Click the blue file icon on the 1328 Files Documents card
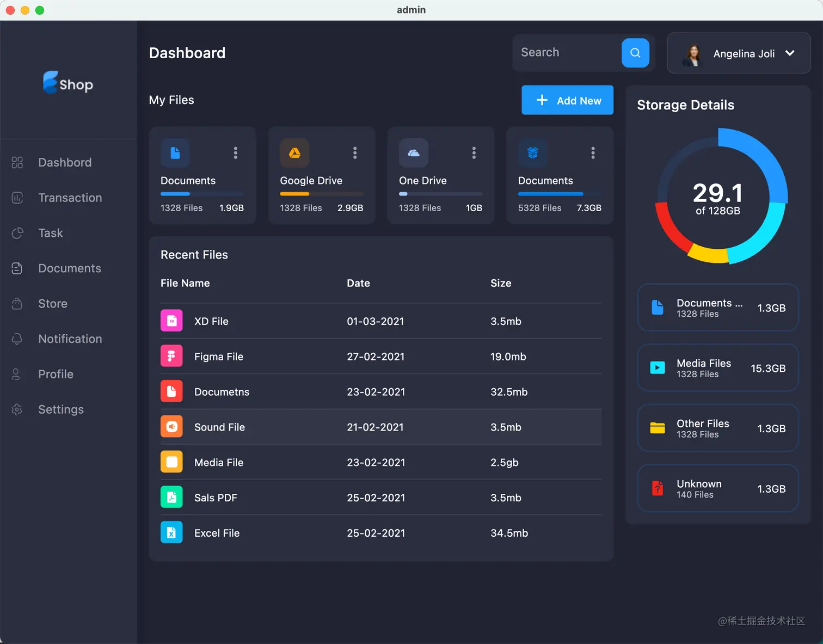 point(175,153)
